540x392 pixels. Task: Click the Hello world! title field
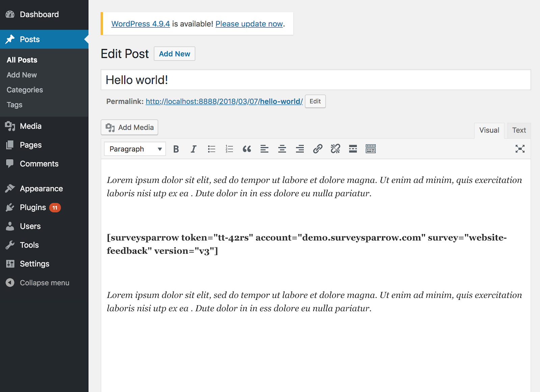(x=316, y=80)
